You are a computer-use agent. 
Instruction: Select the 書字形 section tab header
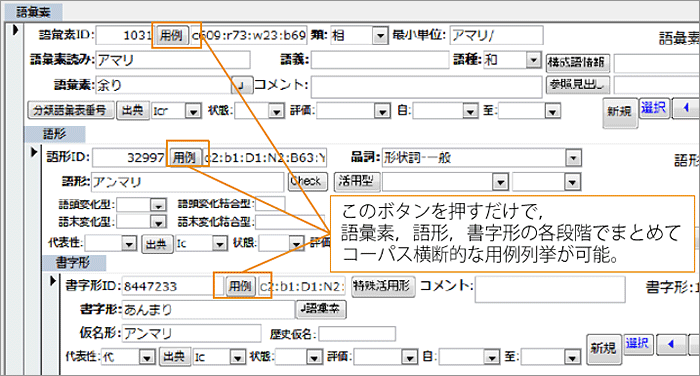pos(74,263)
